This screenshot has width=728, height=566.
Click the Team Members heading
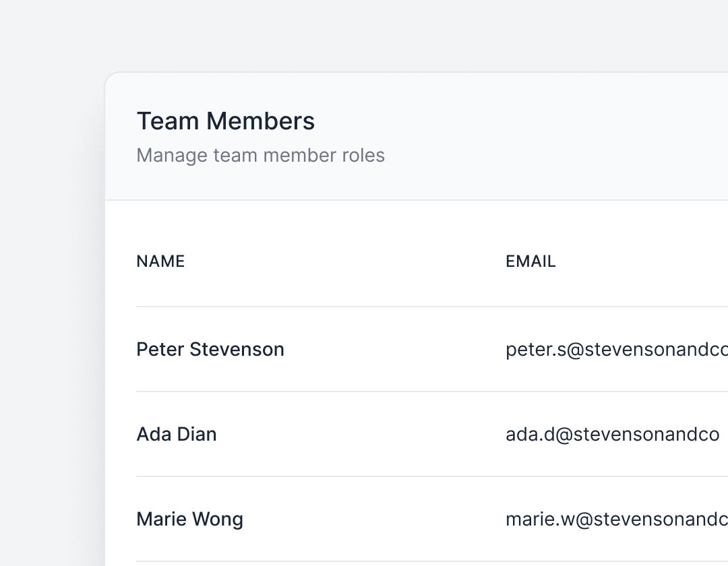226,121
